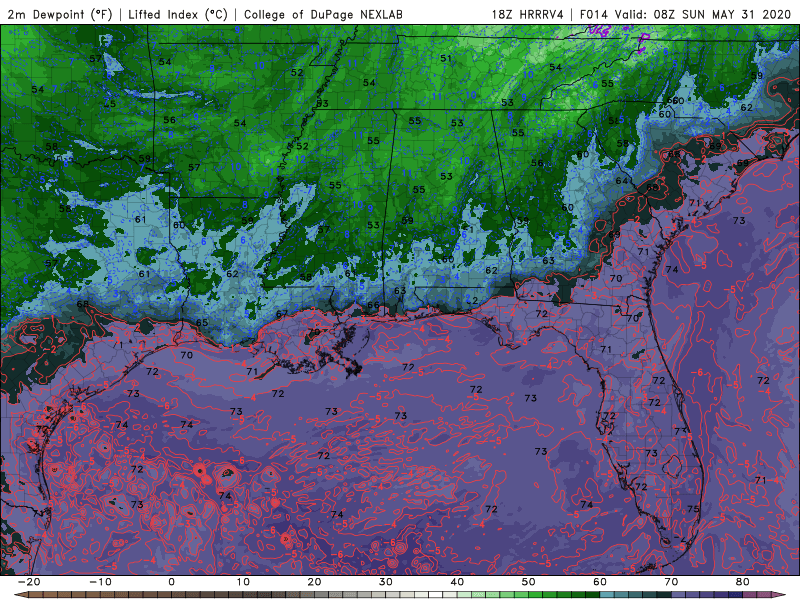Click the "75" dewpoint value in south Florida
Image resolution: width=800 pixels, height=600 pixels.
point(693,509)
